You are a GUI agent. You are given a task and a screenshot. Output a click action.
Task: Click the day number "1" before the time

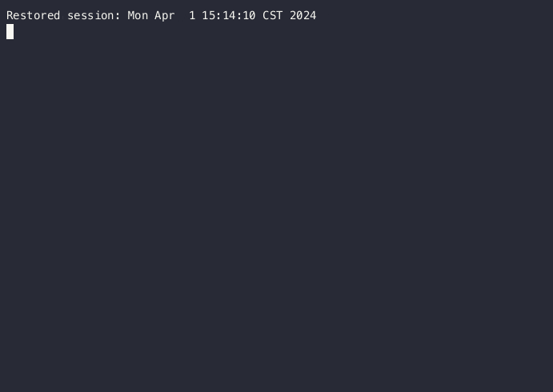(192, 15)
